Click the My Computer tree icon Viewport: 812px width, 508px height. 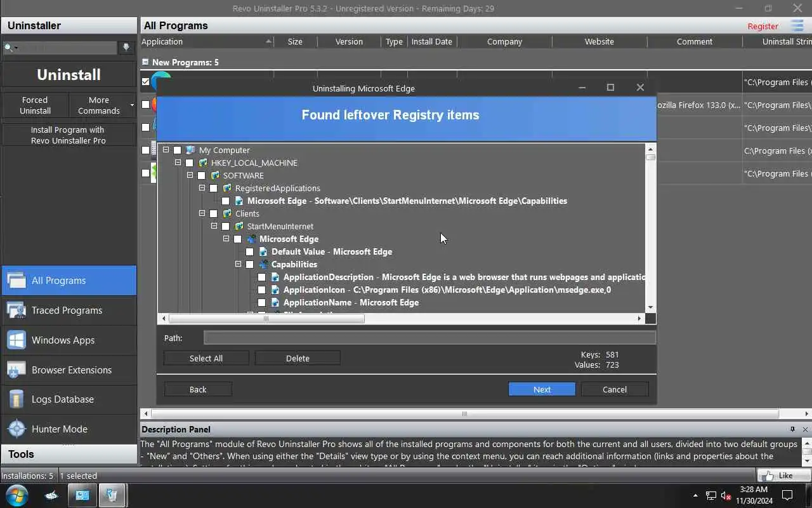click(x=190, y=150)
